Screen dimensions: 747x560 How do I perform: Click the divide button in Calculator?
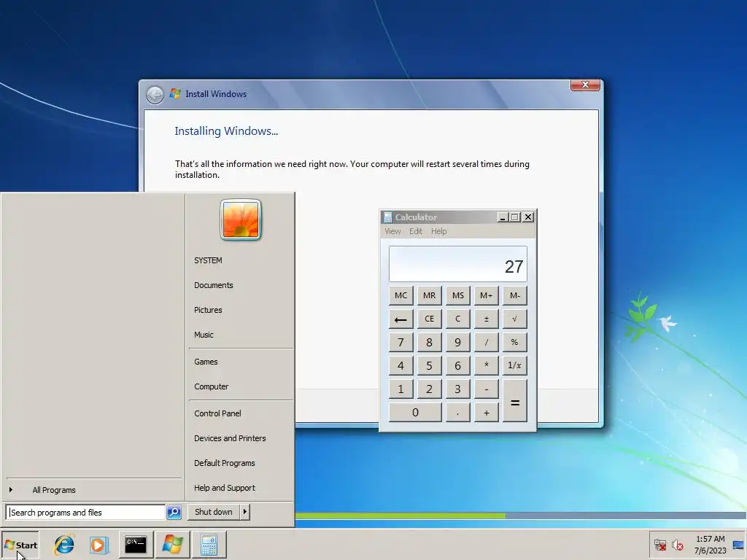tap(486, 343)
